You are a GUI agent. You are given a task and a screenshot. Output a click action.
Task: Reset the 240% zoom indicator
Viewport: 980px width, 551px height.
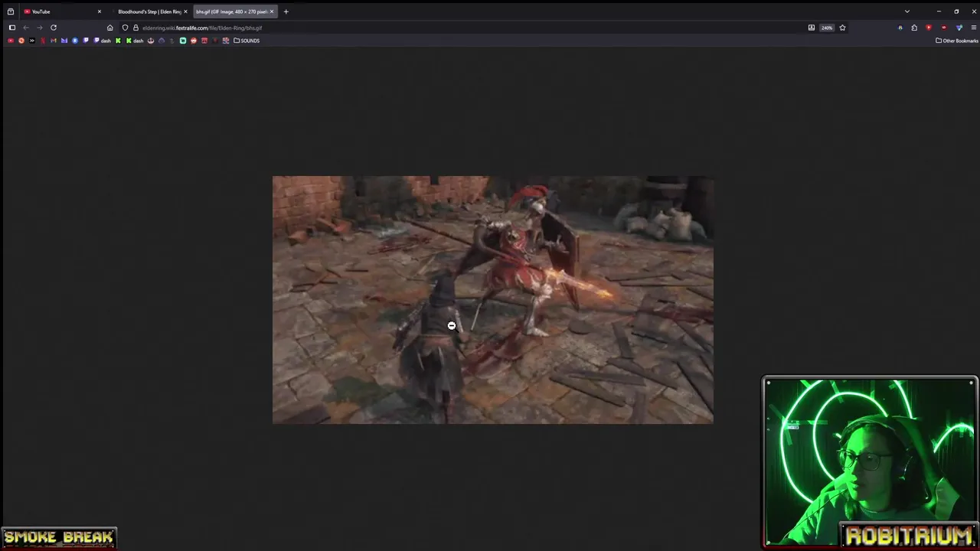[x=827, y=28]
